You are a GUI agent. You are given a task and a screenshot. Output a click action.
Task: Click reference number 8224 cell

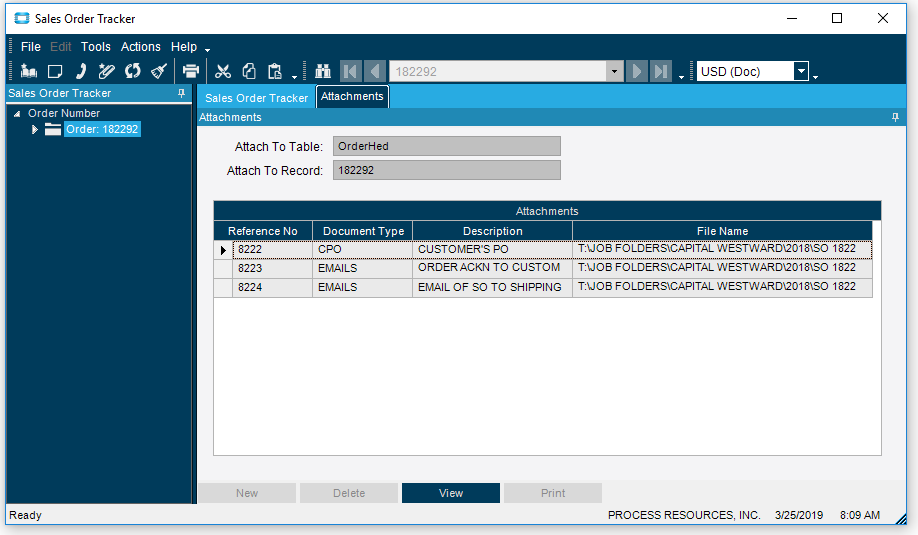click(x=272, y=287)
